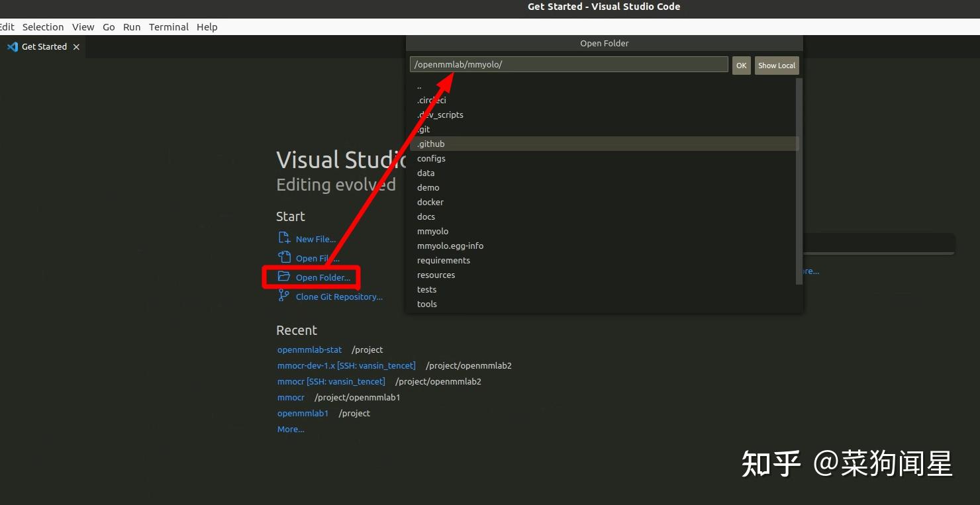The image size is (980, 505).
Task: Open the Go menu
Action: (108, 26)
